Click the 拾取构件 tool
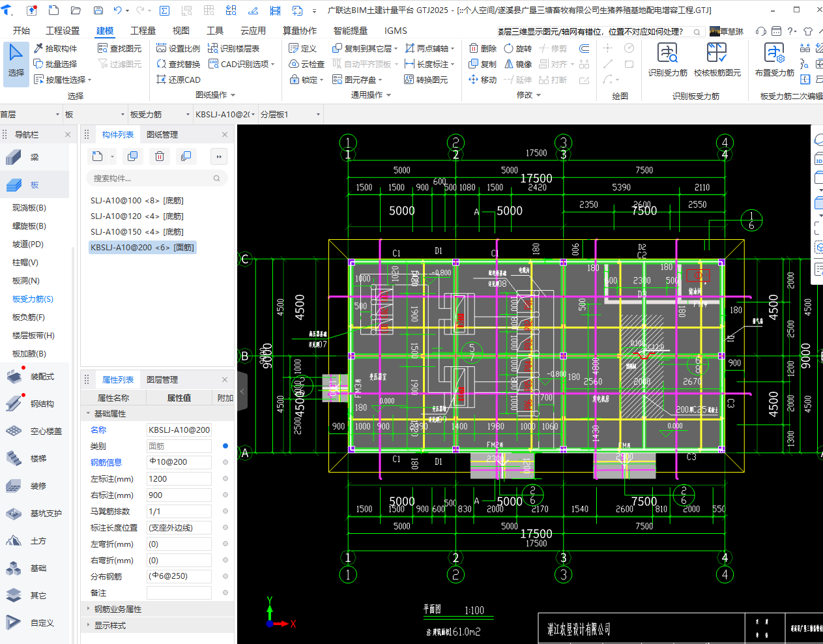 click(x=55, y=48)
